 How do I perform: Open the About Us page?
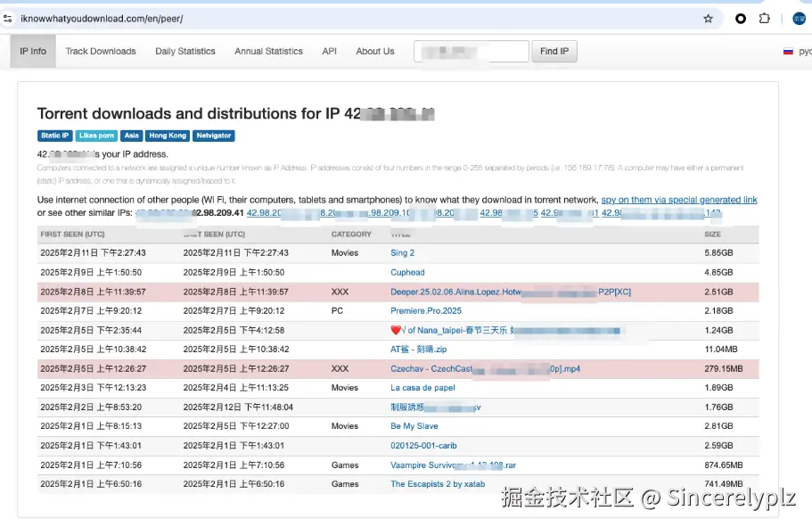(x=375, y=52)
